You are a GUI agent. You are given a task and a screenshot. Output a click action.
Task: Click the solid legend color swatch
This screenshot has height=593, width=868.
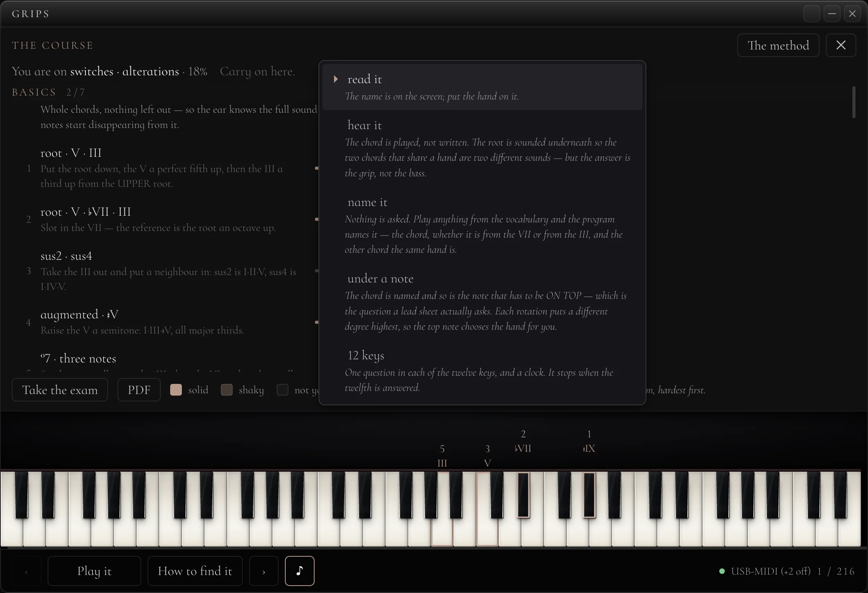pos(176,390)
